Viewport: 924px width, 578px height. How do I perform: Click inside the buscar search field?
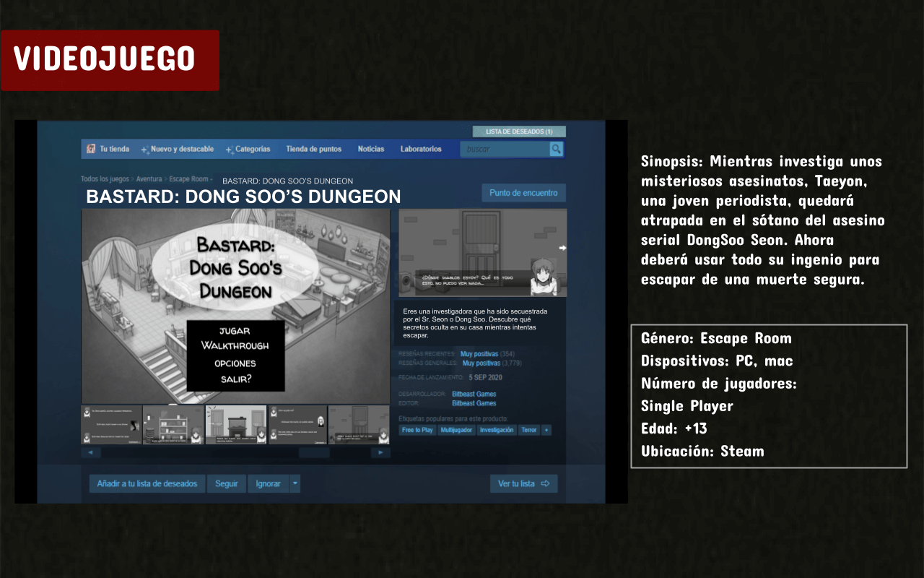505,149
